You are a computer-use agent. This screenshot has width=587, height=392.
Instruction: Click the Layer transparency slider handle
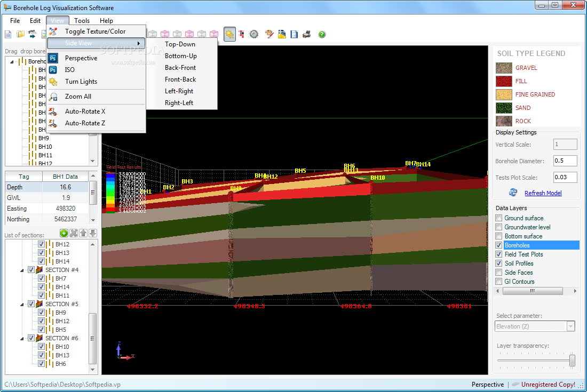[572, 360]
